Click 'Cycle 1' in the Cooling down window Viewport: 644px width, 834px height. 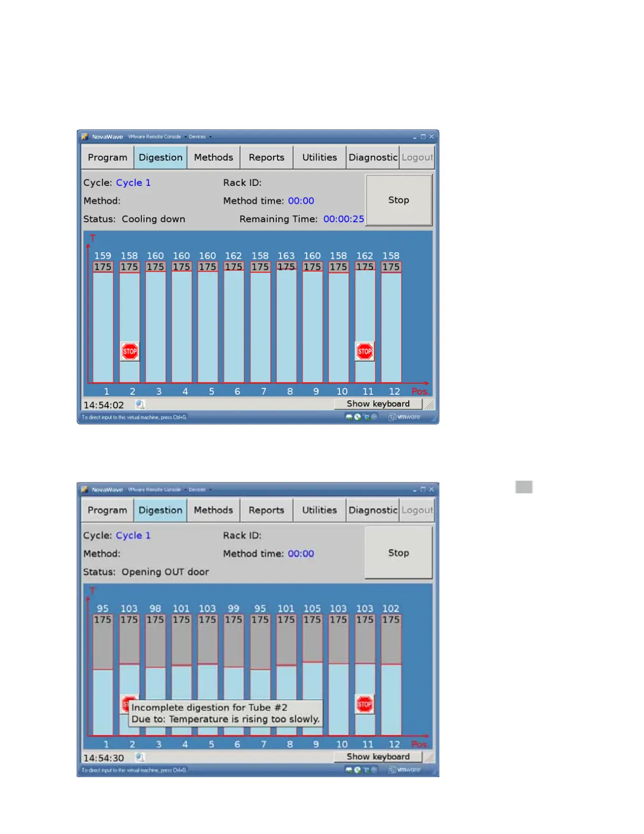133,183
